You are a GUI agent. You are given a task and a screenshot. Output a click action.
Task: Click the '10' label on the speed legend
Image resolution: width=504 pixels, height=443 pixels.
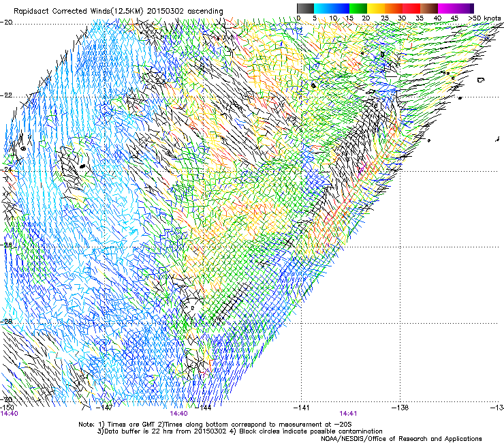pyautogui.click(x=333, y=18)
